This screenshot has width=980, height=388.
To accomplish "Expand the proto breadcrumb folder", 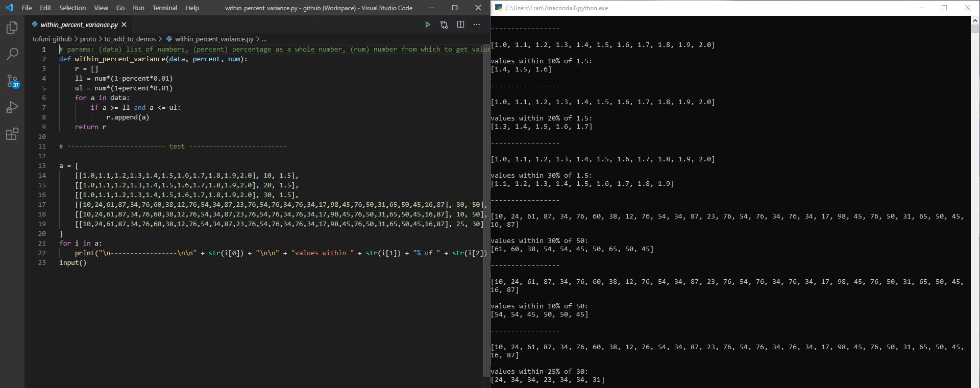I will [x=88, y=39].
